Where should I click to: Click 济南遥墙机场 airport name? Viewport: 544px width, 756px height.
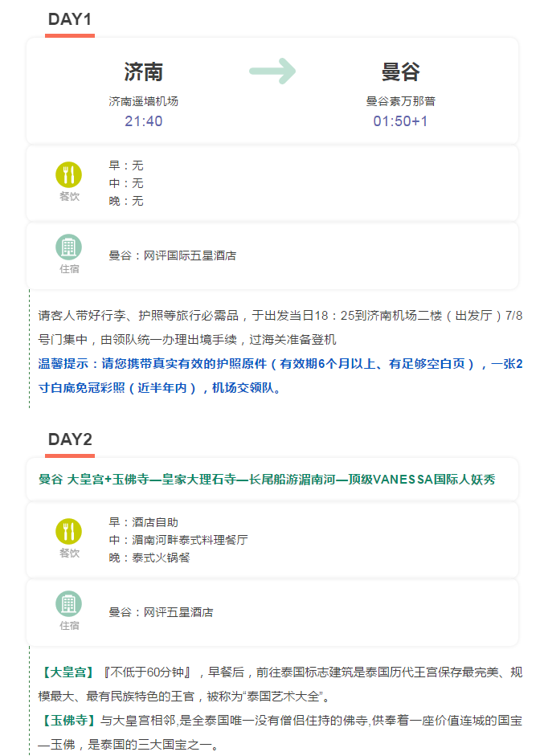pos(144,101)
